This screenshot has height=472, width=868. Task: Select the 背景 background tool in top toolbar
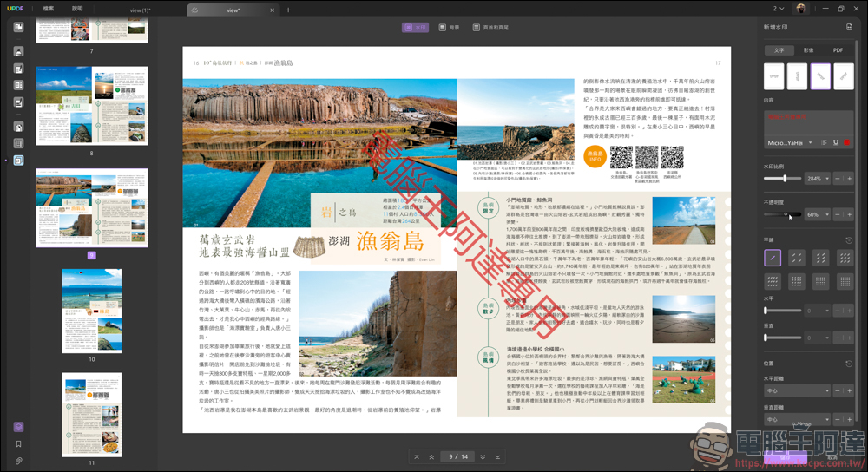(x=449, y=27)
